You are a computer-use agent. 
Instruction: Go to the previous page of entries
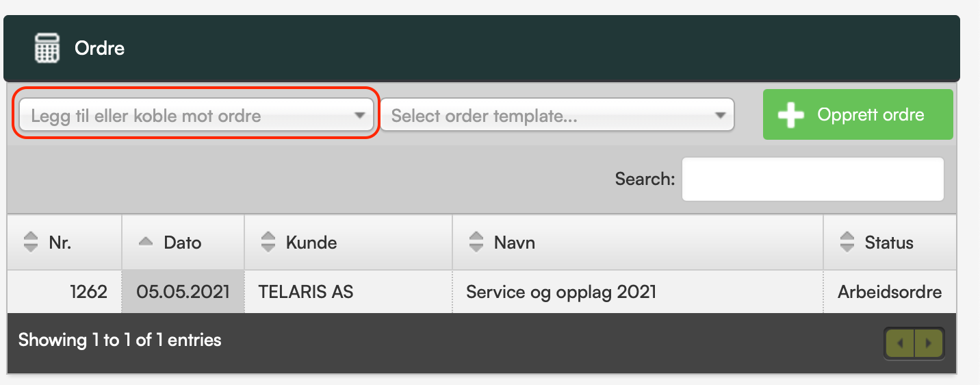click(901, 343)
